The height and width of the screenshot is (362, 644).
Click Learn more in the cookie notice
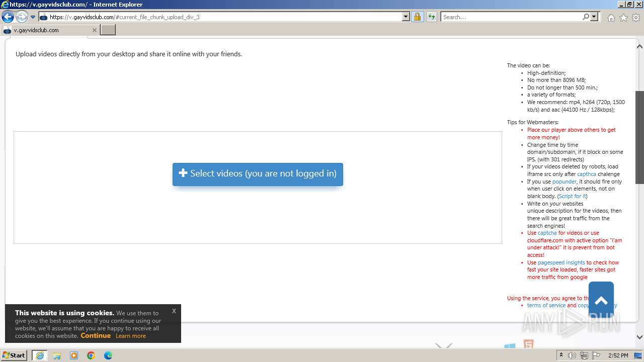click(x=131, y=336)
